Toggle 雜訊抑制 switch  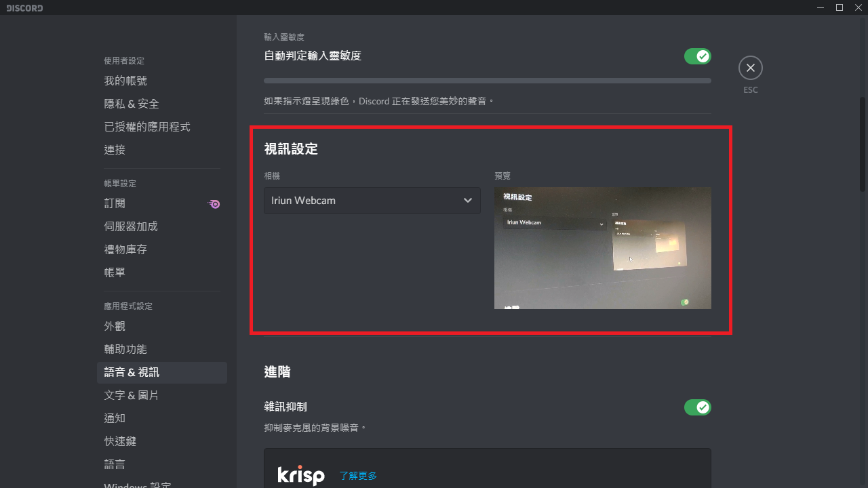pos(697,407)
